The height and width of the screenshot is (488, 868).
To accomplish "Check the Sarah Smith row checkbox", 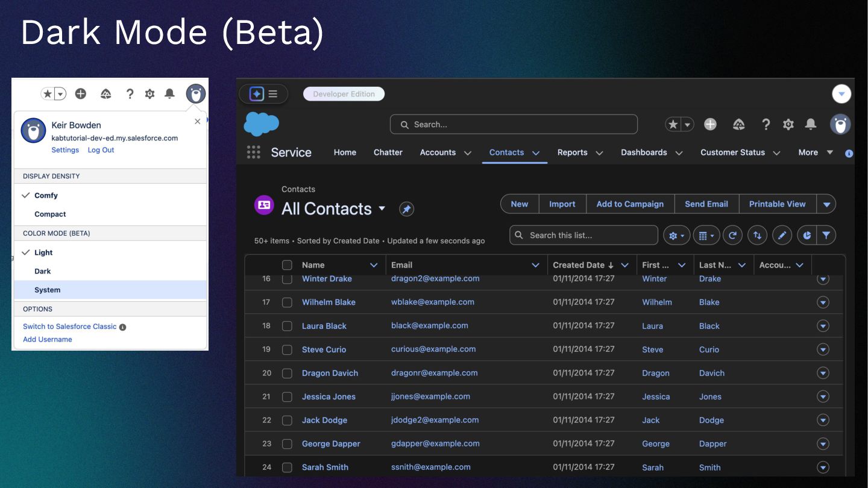I will click(x=287, y=467).
